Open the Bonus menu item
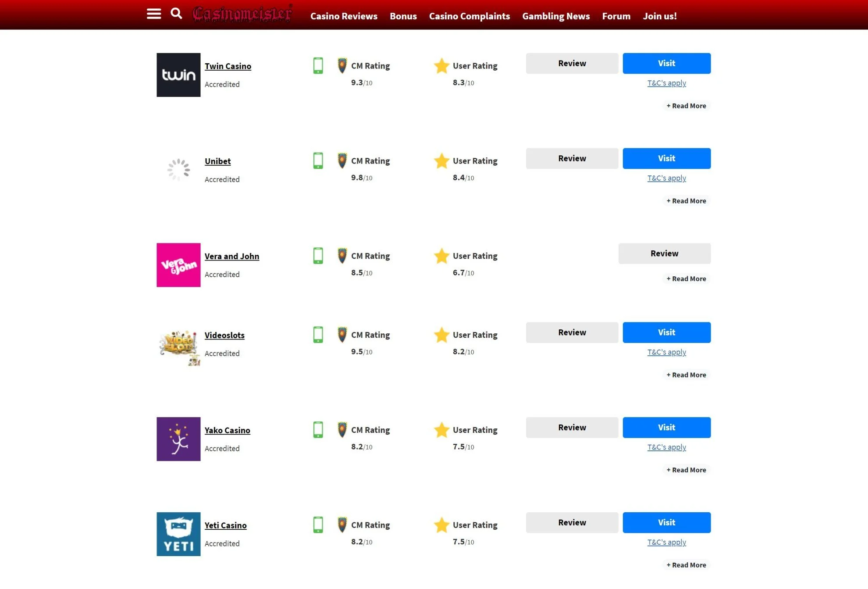Screen dimensions: 868x589 [x=403, y=16]
